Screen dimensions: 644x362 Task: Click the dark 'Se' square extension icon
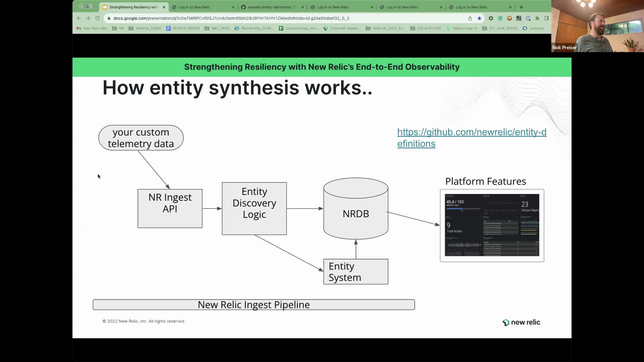tap(519, 18)
